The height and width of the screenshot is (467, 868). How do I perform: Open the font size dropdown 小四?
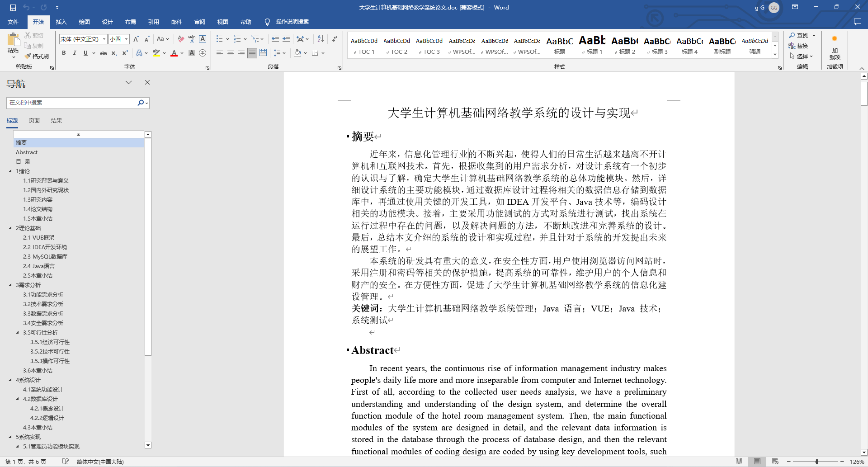coord(126,39)
